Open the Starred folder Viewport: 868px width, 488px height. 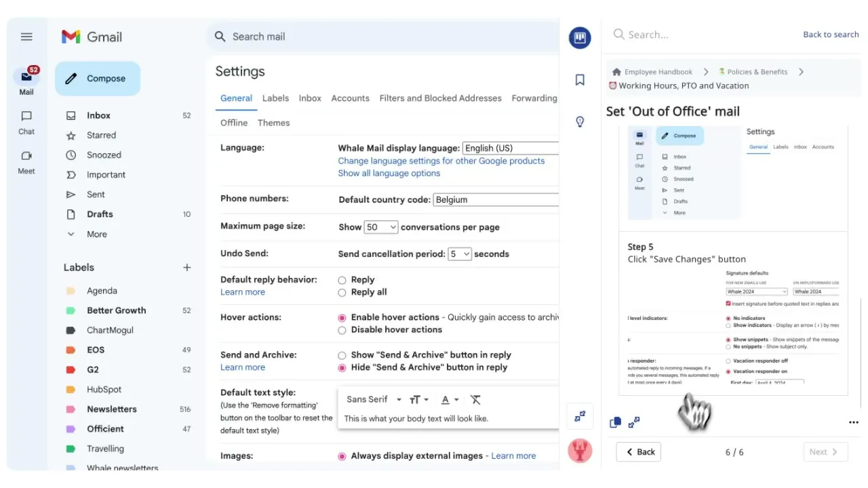point(101,136)
